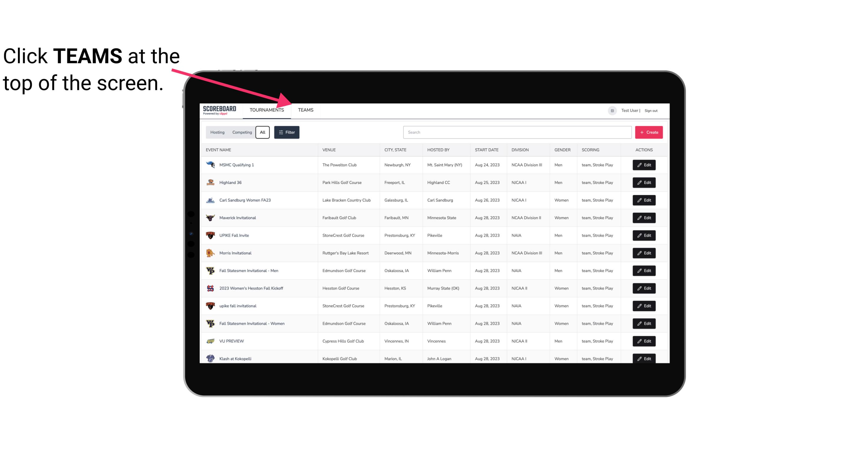Click the Edit icon for VU PREVIEW
Screen dimensions: 868x467
click(x=644, y=341)
